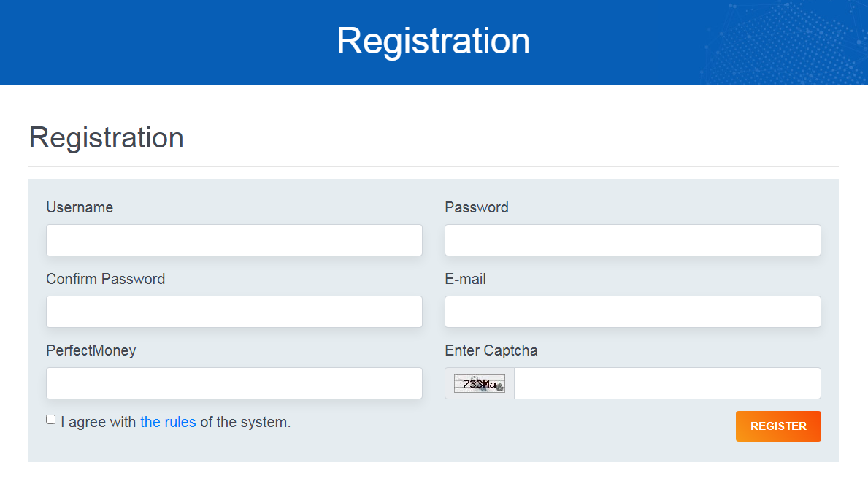
Task: Click the PerfectMoney label
Action: tap(91, 350)
